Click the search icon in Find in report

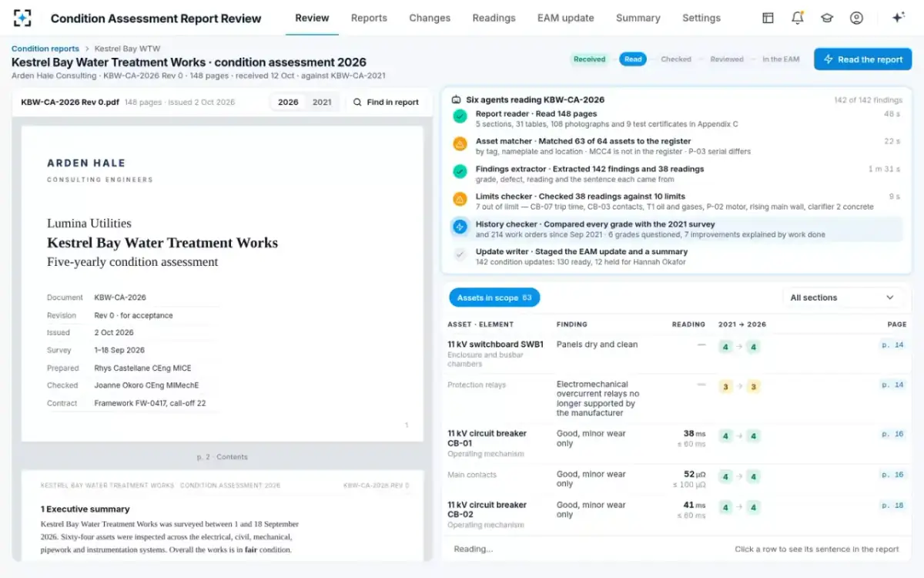tap(357, 102)
